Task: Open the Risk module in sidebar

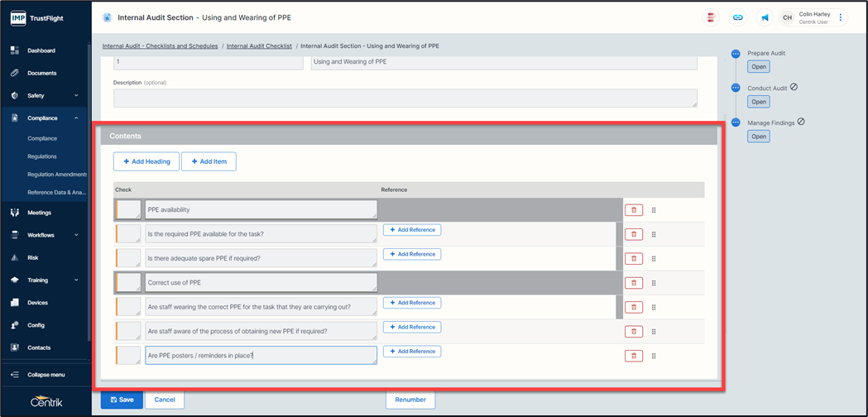Action: [33, 257]
